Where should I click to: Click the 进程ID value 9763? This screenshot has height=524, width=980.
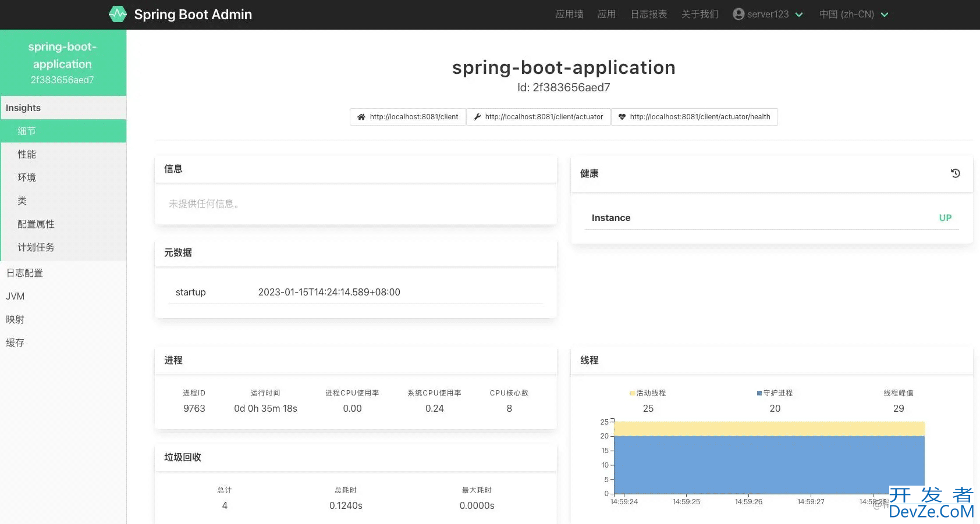[194, 408]
